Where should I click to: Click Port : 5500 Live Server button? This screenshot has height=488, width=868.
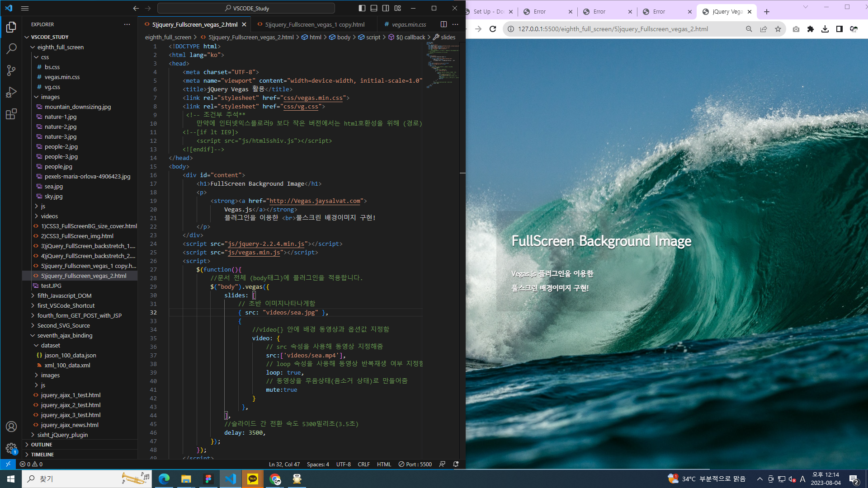415,464
